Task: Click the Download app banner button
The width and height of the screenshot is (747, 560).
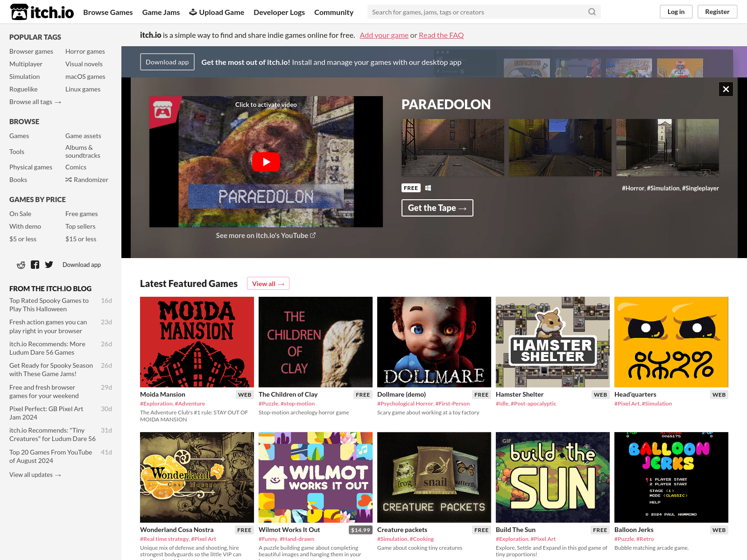Action: coord(167,62)
